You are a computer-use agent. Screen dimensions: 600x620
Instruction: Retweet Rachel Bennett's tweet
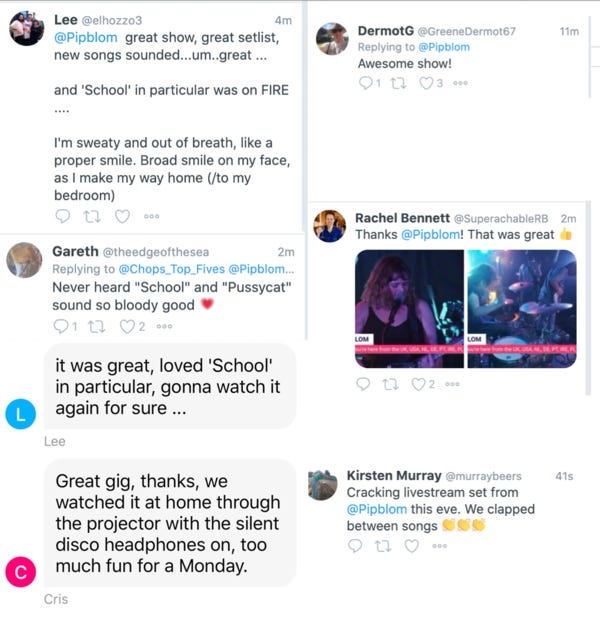pyautogui.click(x=391, y=384)
